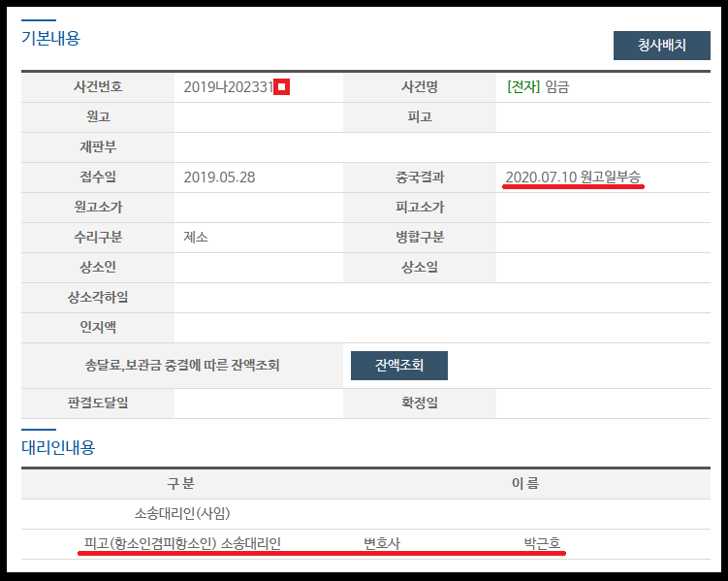Viewport: 728px width, 581px height.
Task: Select the 재판부 label cell
Action: click(x=98, y=147)
